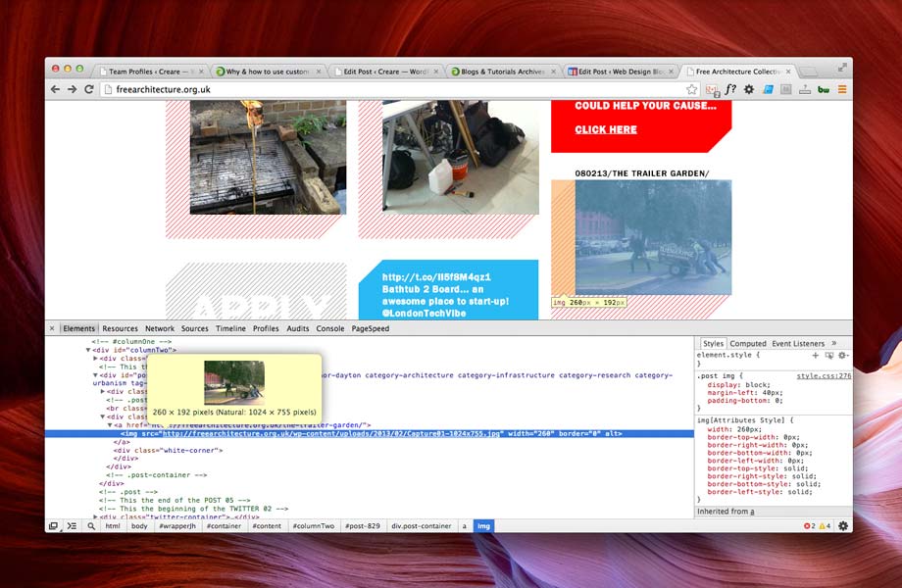The width and height of the screenshot is (902, 588).
Task: Open the Computed styles tab
Action: pos(748,344)
